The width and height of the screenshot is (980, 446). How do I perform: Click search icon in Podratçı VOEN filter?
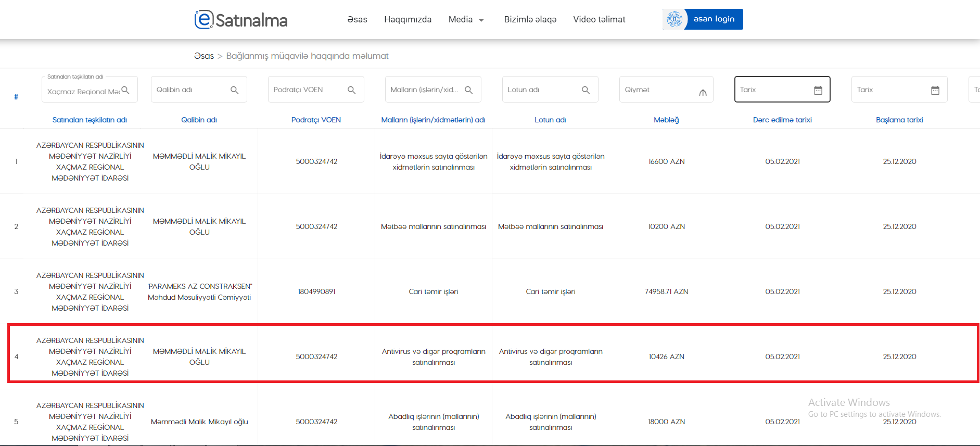[x=352, y=90]
